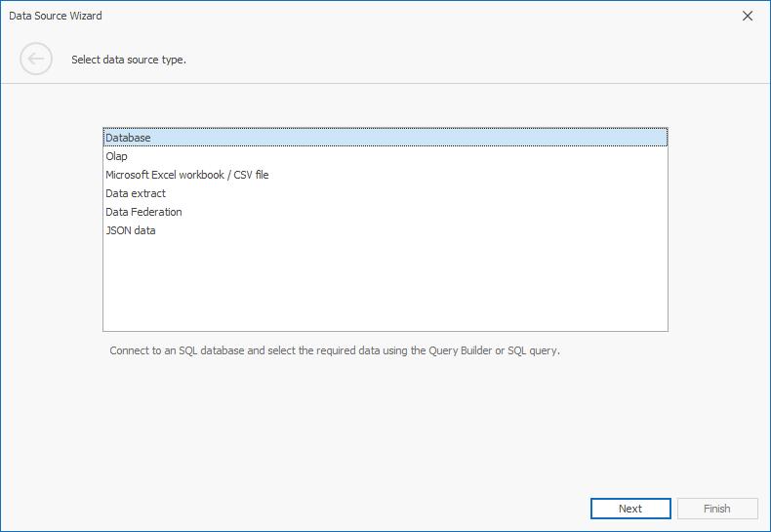Choose Microsoft Excel workbook / CSV file
Screen dimensions: 771x532
click(x=385, y=175)
